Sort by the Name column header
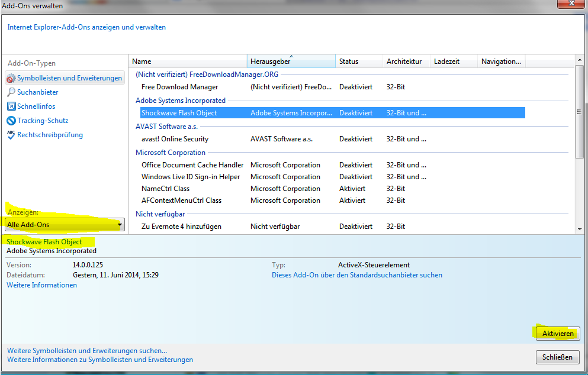The height and width of the screenshot is (375, 588). pyautogui.click(x=188, y=62)
